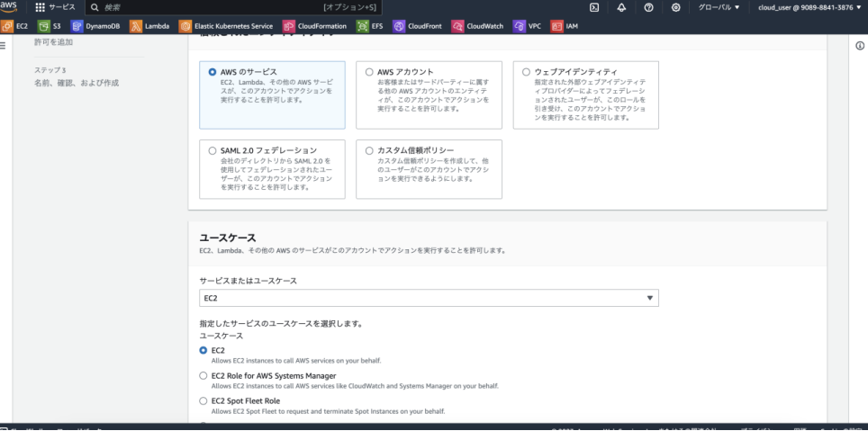Toggle the left navigation hamburger icon

click(2, 46)
